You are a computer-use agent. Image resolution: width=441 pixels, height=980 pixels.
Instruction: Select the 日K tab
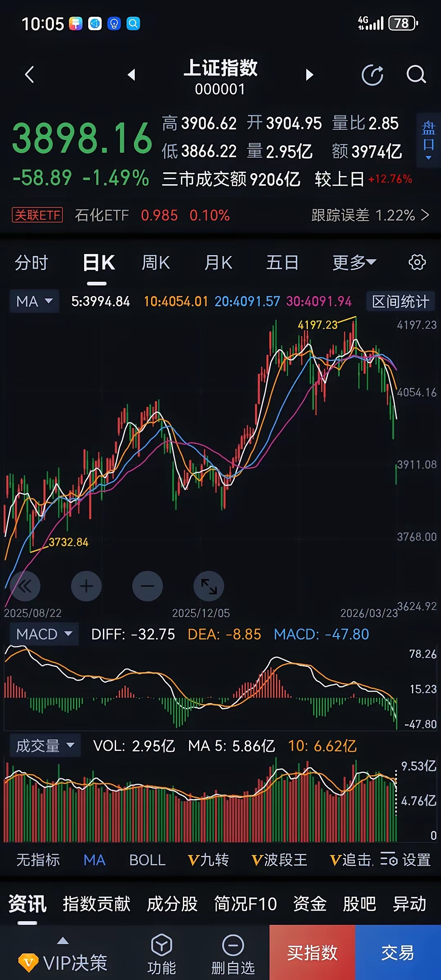[99, 262]
